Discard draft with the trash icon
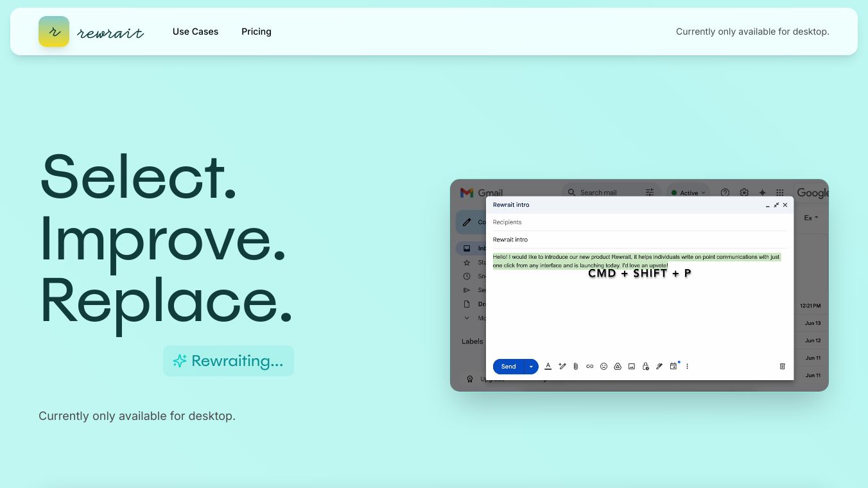Screen dimensions: 868x488 coord(782,367)
